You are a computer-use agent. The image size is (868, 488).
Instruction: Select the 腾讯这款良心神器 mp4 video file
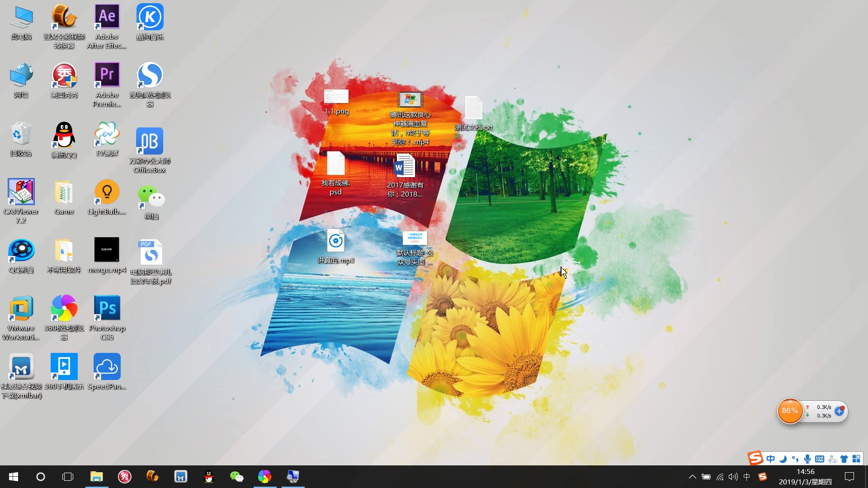410,118
